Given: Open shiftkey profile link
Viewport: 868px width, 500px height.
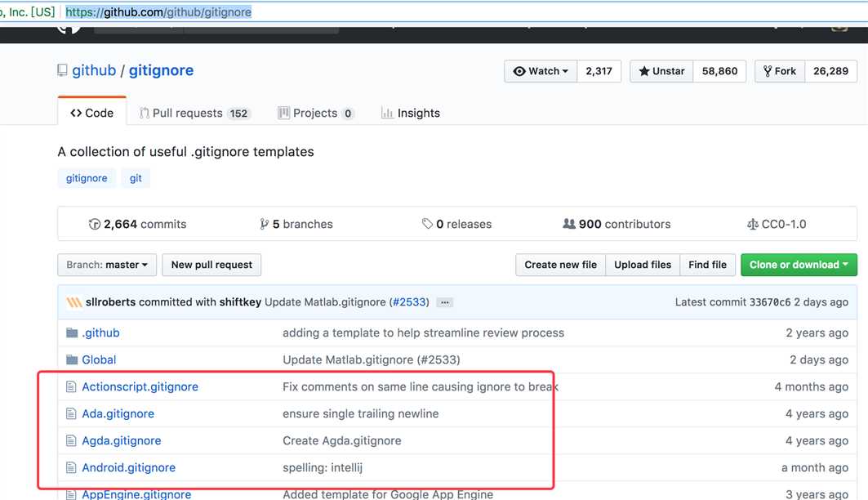Looking at the screenshot, I should pos(240,302).
